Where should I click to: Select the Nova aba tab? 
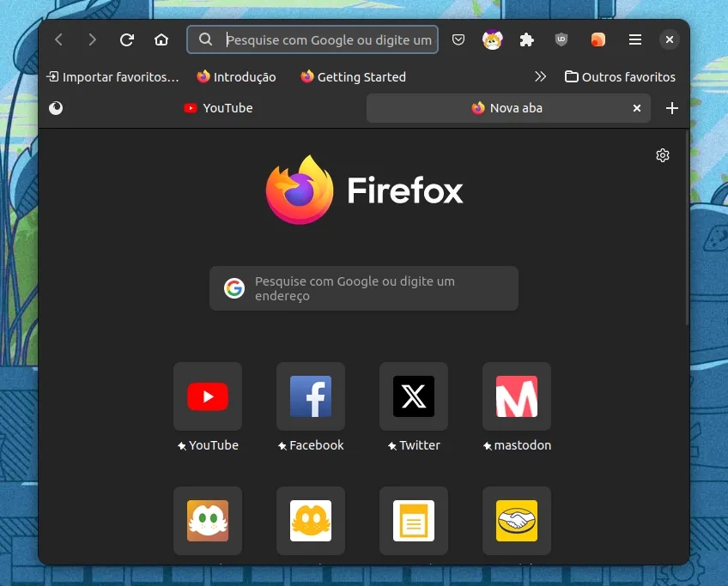pyautogui.click(x=508, y=108)
